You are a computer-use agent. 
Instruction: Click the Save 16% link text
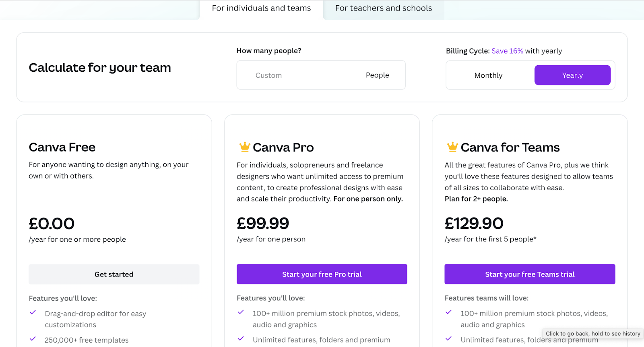coord(507,51)
